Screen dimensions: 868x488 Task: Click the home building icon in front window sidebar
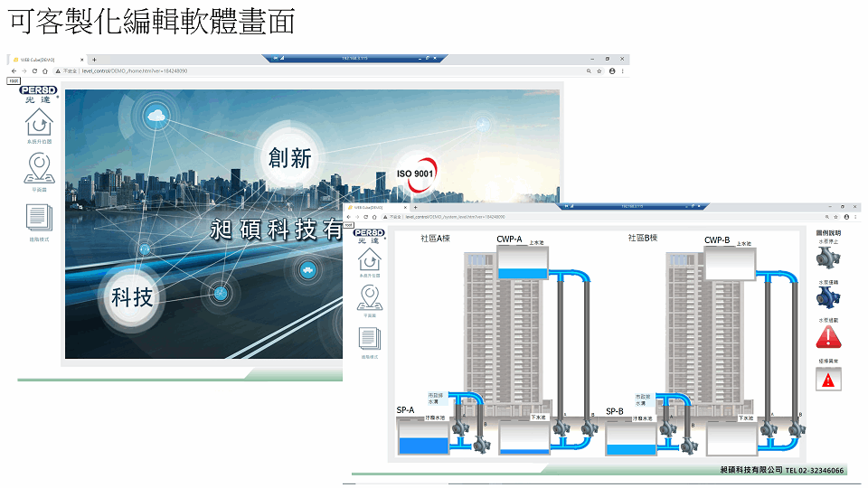(369, 259)
